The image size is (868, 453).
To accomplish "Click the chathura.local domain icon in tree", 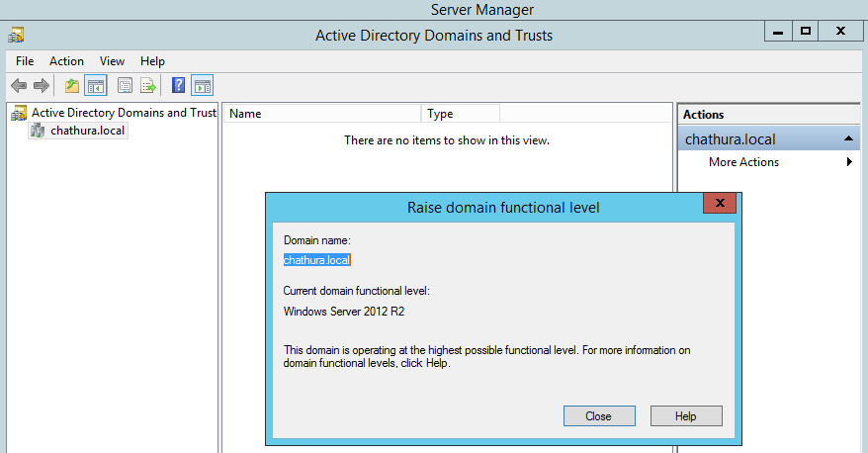I will tap(38, 131).
